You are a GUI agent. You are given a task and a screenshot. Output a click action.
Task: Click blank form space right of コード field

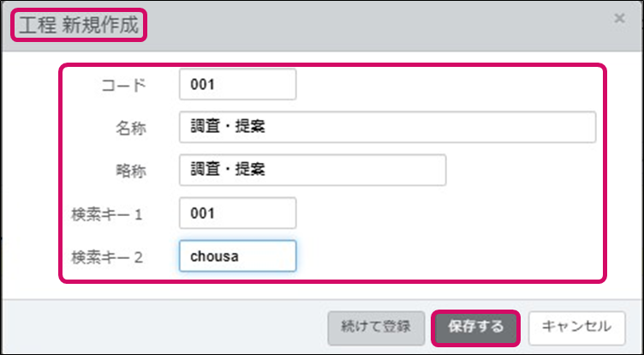[x=445, y=85]
